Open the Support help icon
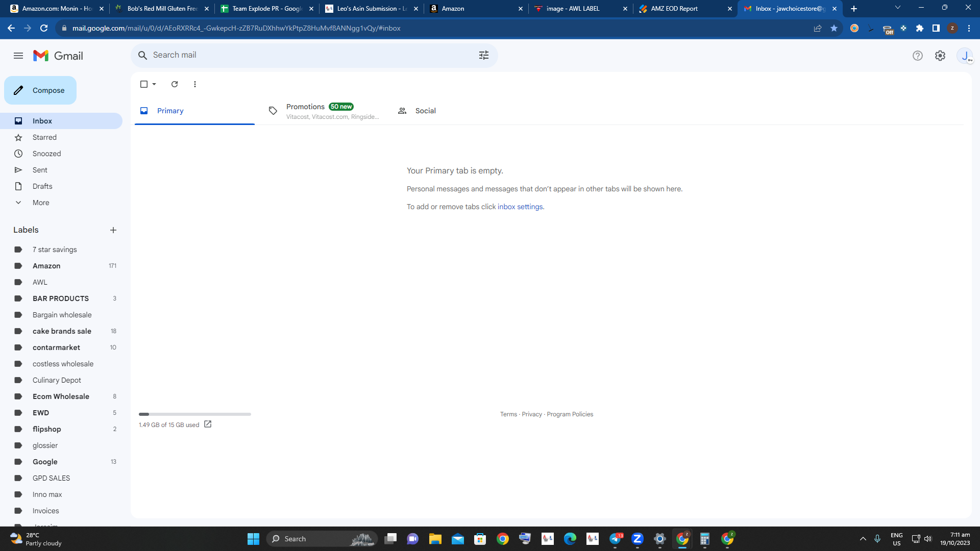980x551 pixels. [x=918, y=56]
